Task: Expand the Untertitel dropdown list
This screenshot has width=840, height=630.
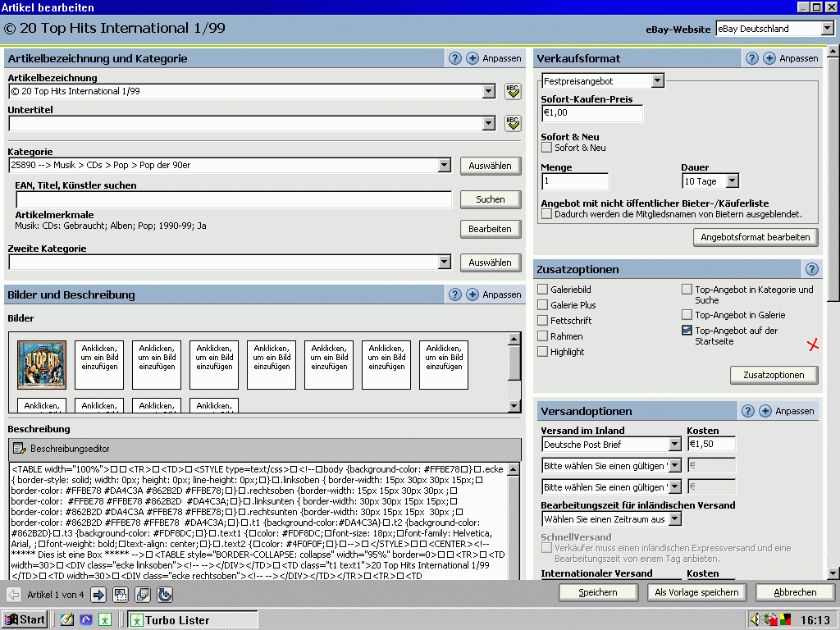Action: click(x=489, y=123)
